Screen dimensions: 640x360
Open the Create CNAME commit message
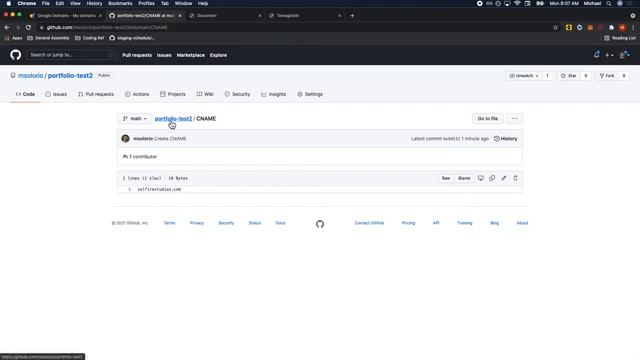[170, 139]
